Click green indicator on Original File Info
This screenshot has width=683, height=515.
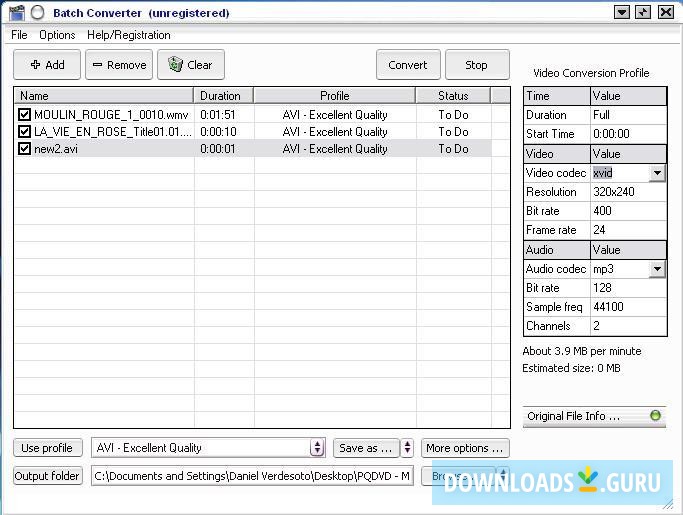(655, 416)
